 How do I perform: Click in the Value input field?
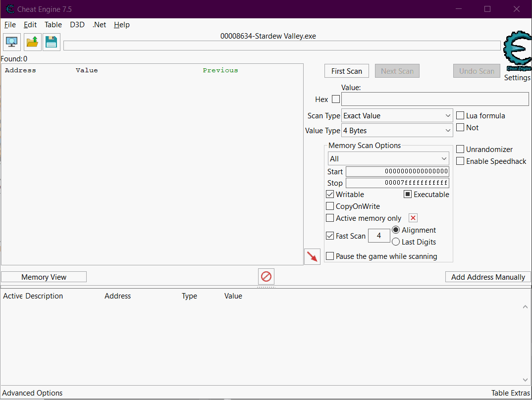[435, 99]
